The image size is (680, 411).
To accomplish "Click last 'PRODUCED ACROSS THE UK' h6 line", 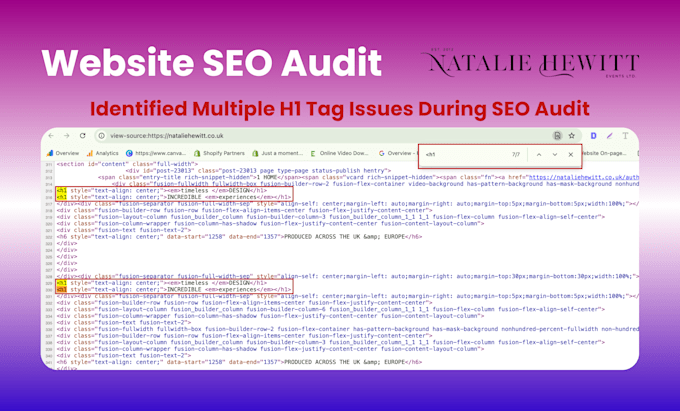I will [x=239, y=362].
